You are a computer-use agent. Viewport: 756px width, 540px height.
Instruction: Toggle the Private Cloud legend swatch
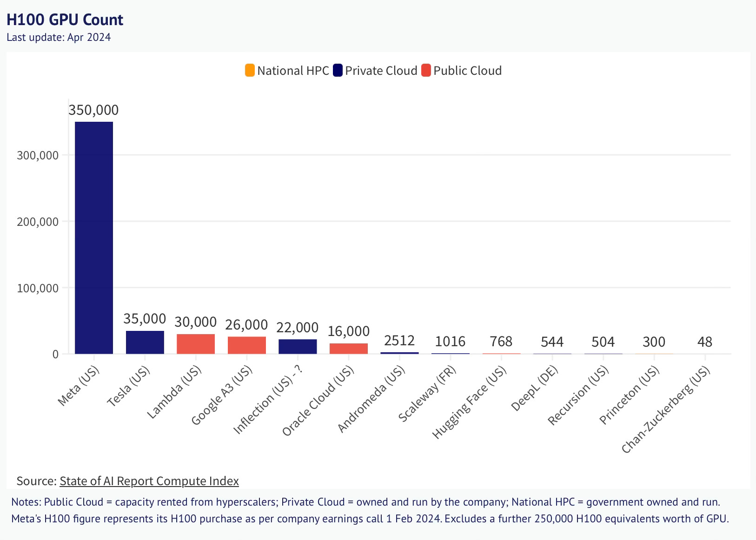[338, 71]
